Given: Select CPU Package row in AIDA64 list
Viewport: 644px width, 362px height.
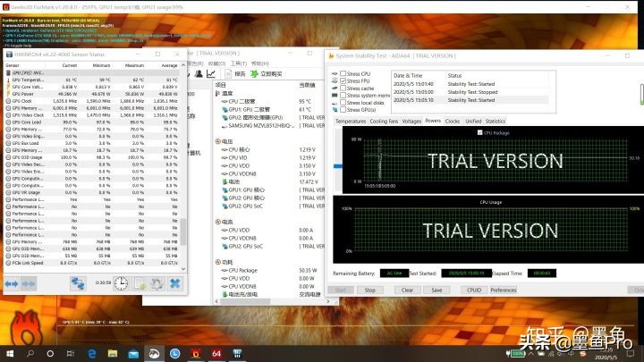Looking at the screenshot, I should 270,271.
